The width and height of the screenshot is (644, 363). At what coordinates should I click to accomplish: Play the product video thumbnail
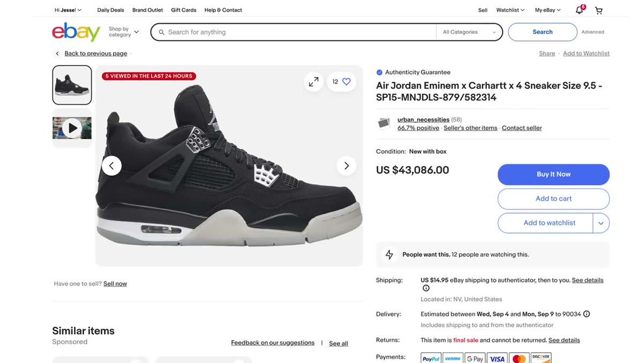72,128
